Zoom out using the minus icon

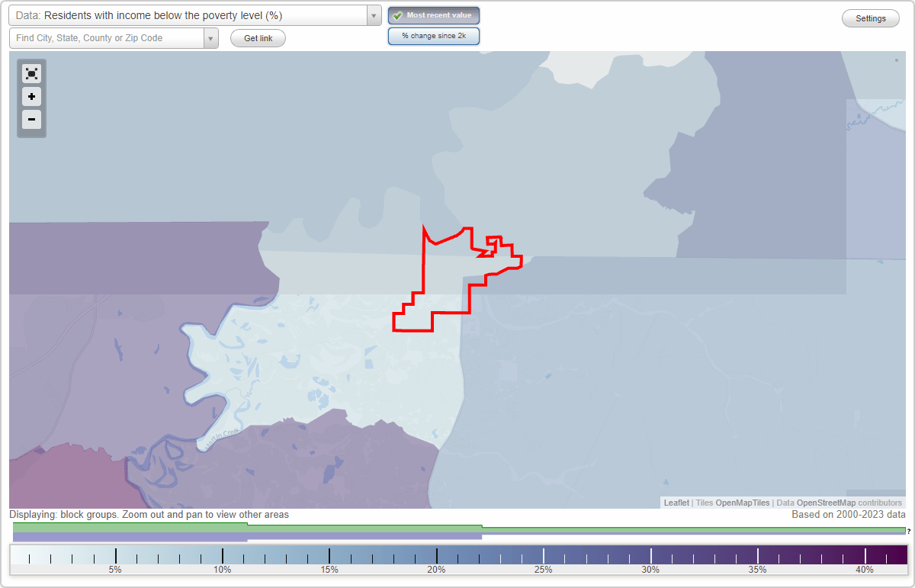pos(31,119)
